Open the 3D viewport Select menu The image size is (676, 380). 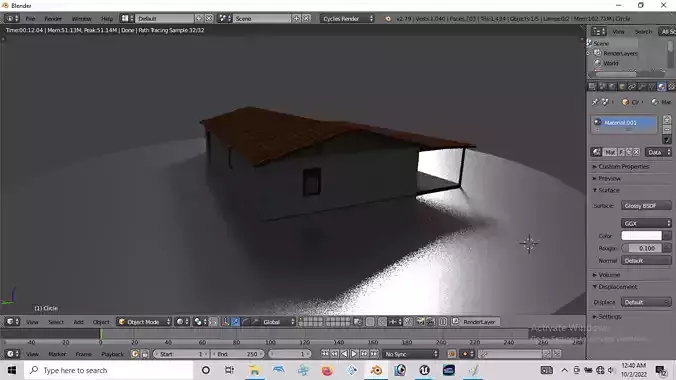click(56, 322)
